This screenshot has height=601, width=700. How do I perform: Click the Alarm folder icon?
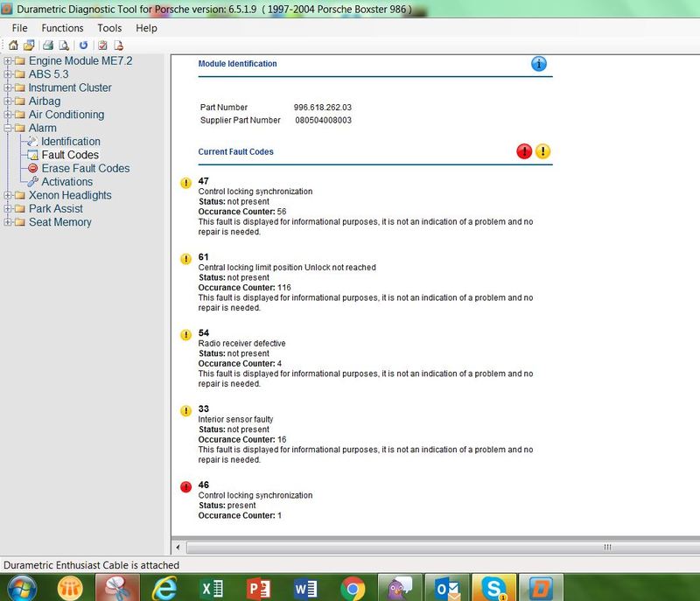pos(19,128)
